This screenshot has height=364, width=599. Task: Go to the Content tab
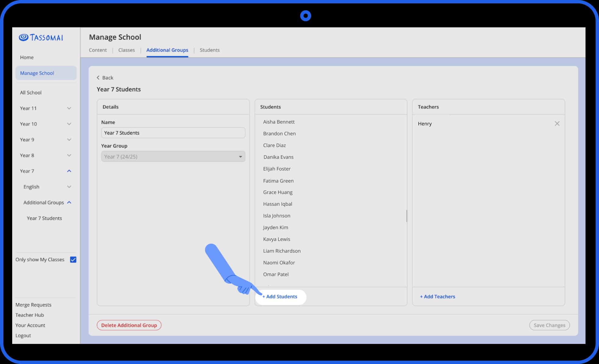coord(98,50)
